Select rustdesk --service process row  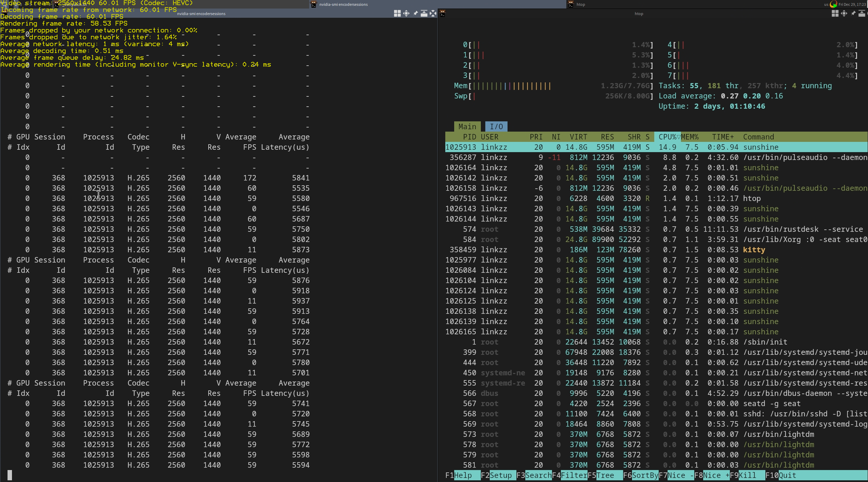click(656, 229)
